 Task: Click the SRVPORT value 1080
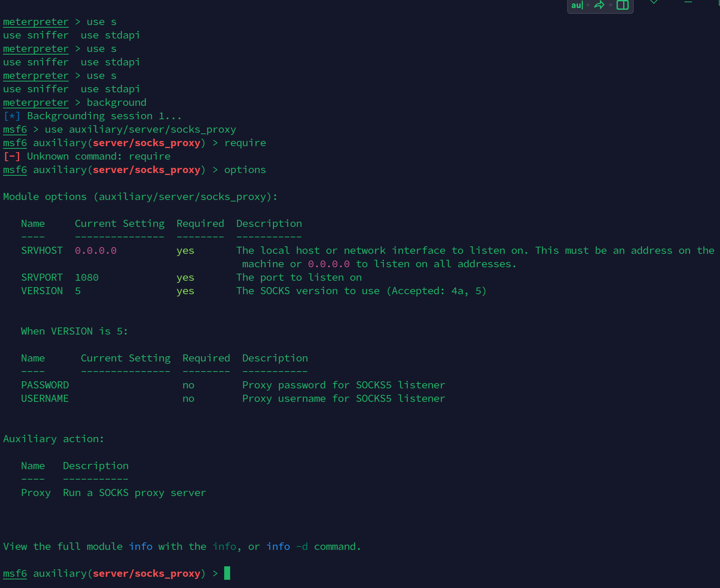(x=87, y=277)
